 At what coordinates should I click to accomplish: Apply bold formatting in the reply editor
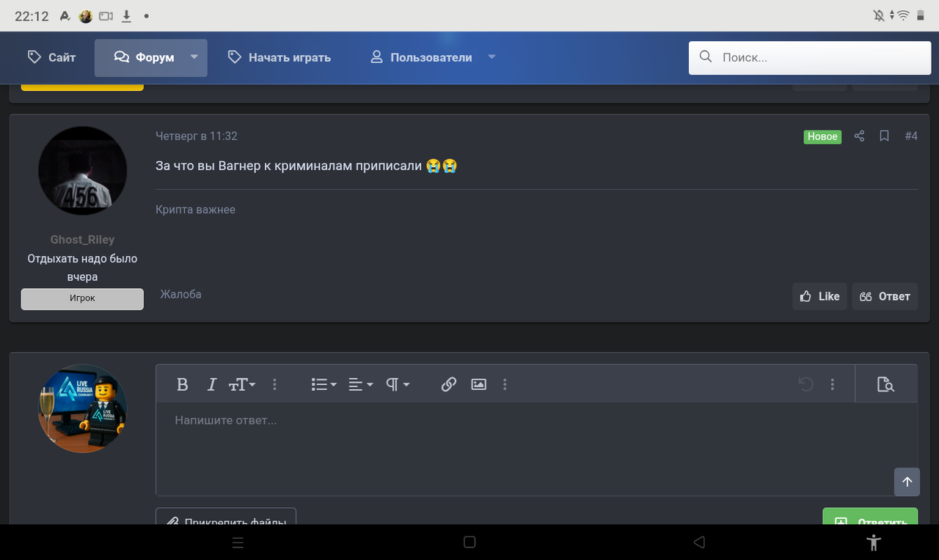click(183, 383)
